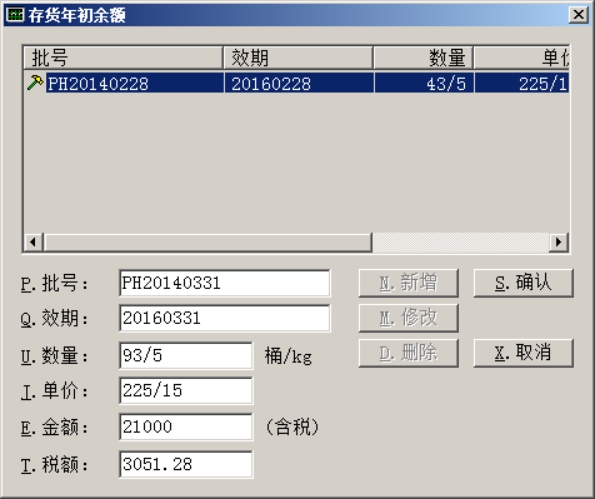The height and width of the screenshot is (499, 595).
Task: Click the M.修改 button
Action: point(409,318)
